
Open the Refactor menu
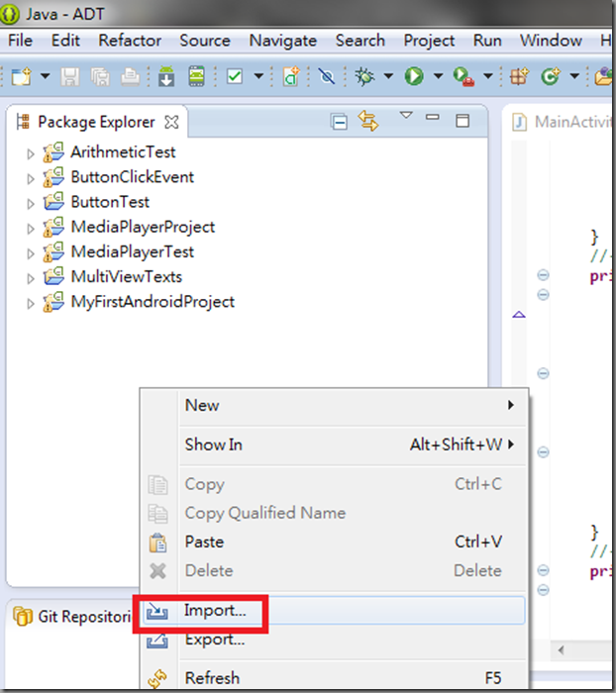130,41
